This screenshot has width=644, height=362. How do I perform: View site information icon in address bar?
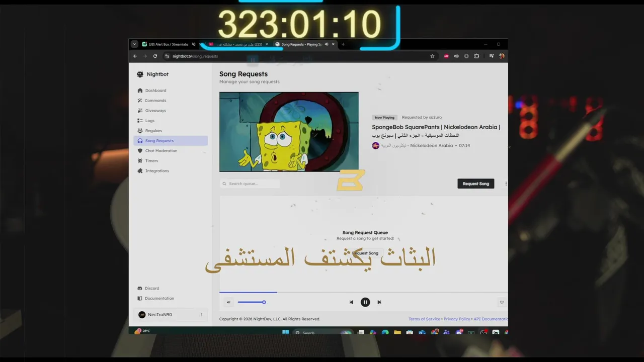[167, 56]
